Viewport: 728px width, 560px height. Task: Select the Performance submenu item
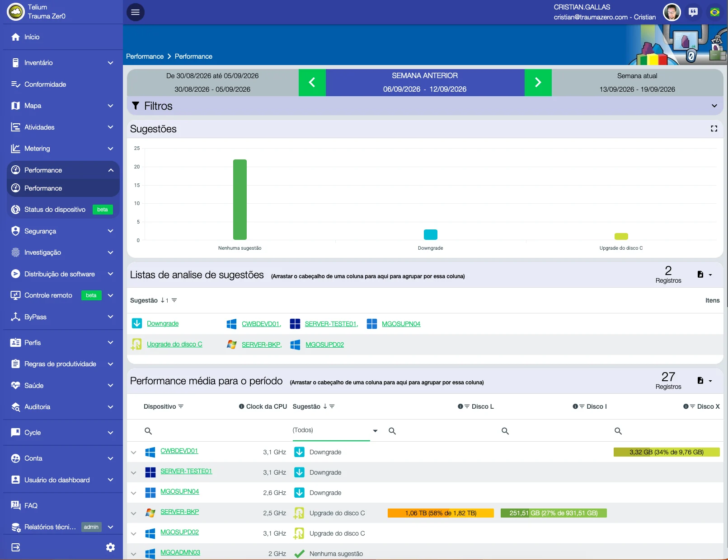click(63, 188)
